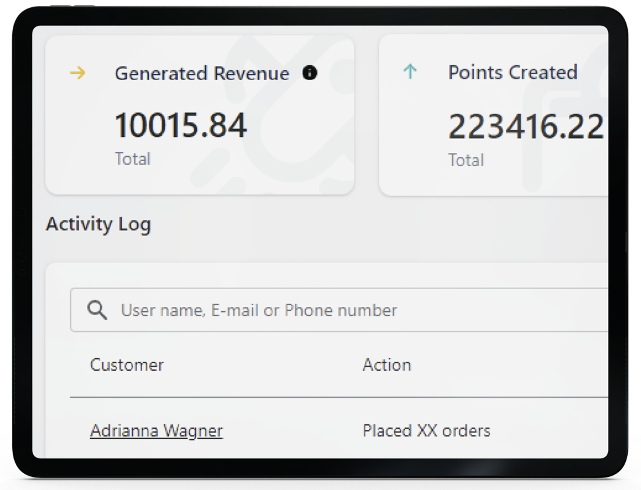Click the magnifier icon in the search bar

97,310
